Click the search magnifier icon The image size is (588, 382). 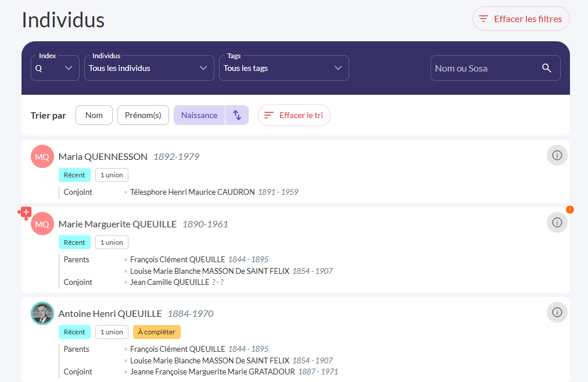coord(546,68)
